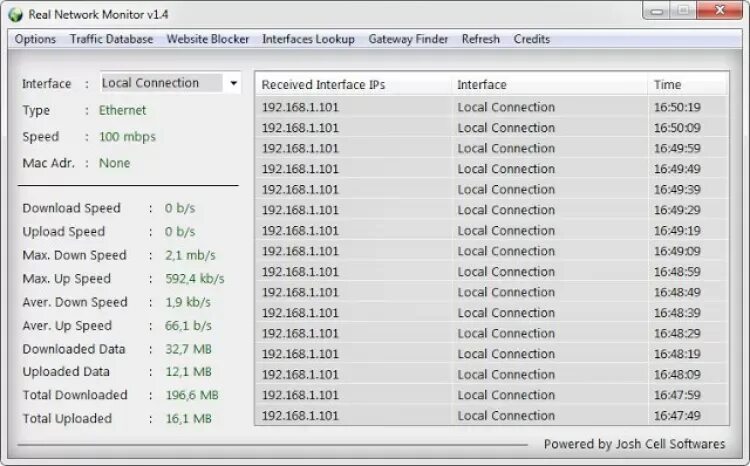This screenshot has width=750, height=466.
Task: Click the 592,4 kb/s Max. Up Speed value
Action: tap(195, 279)
